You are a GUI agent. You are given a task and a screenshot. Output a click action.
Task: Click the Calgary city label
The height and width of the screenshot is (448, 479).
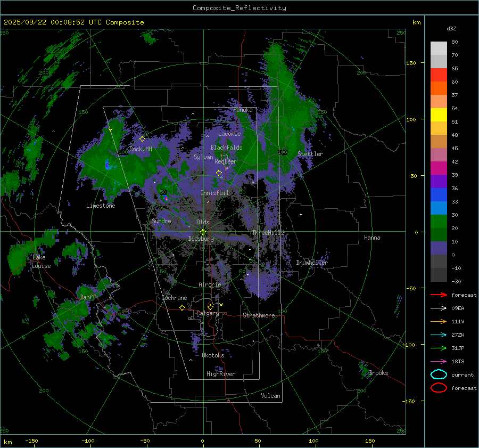[207, 314]
